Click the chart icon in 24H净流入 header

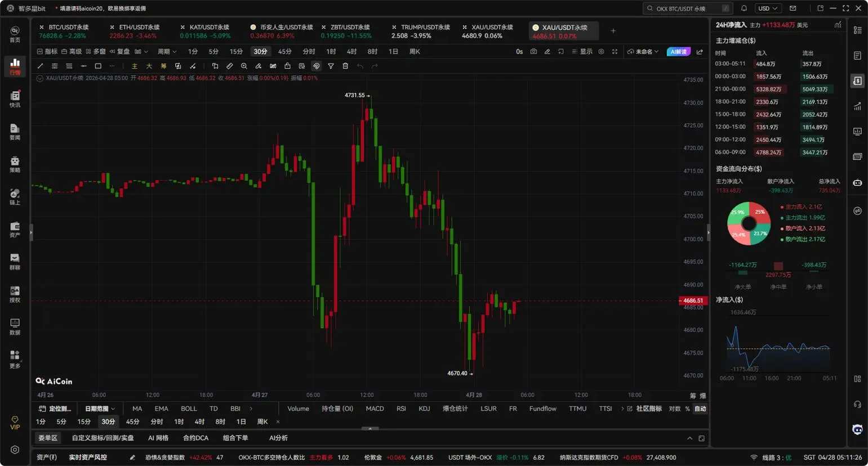tap(838, 25)
